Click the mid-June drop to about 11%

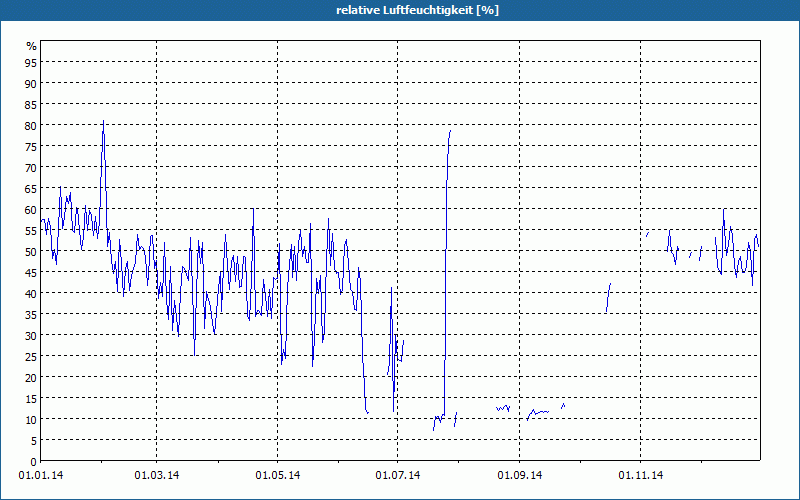pyautogui.click(x=367, y=411)
